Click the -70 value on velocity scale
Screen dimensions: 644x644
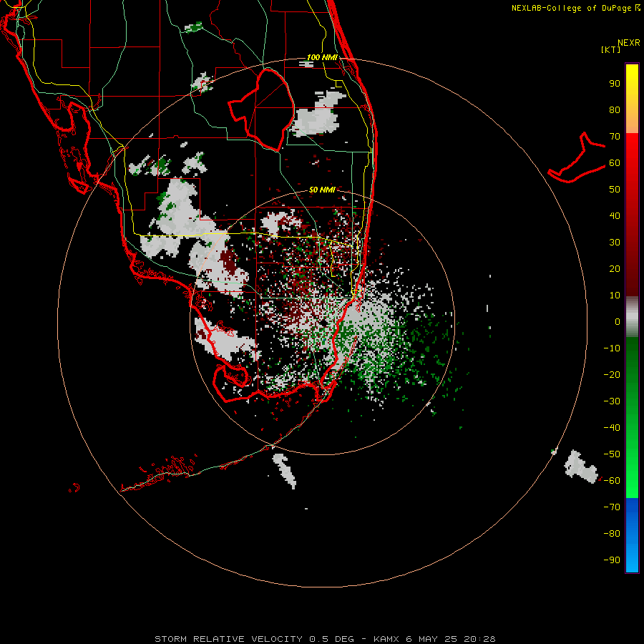(x=612, y=507)
